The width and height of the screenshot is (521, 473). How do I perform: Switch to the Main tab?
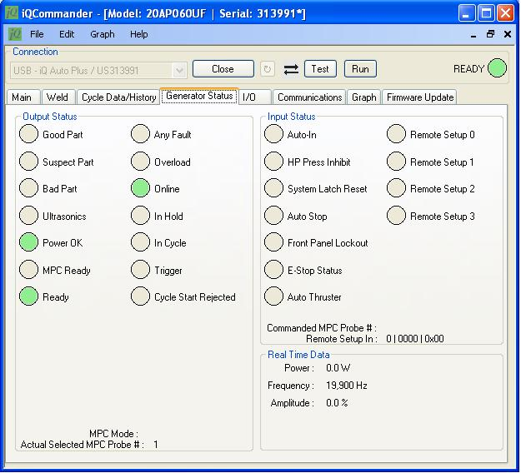point(22,97)
